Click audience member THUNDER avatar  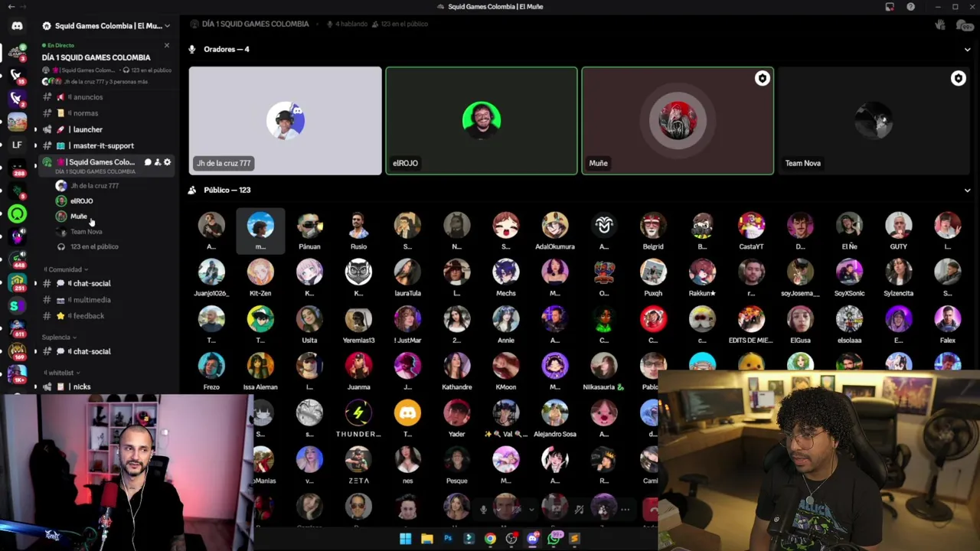[x=358, y=413]
